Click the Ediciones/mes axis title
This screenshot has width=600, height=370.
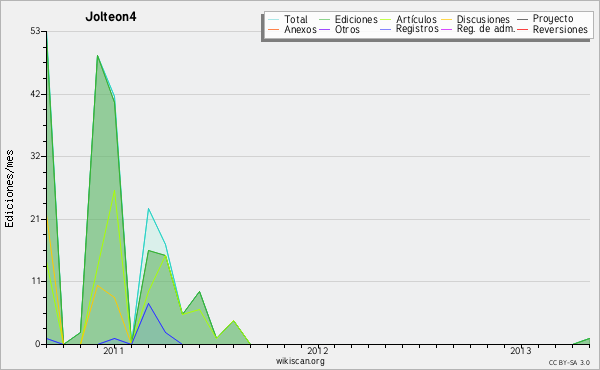pyautogui.click(x=9, y=189)
